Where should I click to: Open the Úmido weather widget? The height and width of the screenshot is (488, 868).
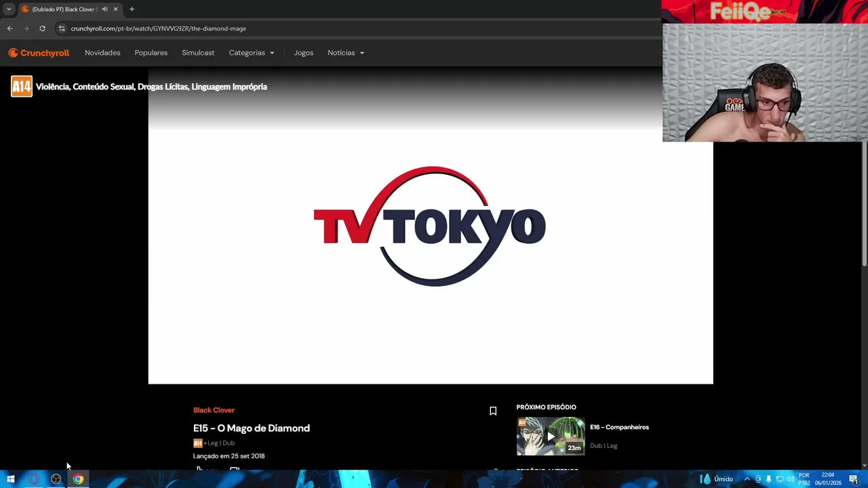click(x=717, y=479)
